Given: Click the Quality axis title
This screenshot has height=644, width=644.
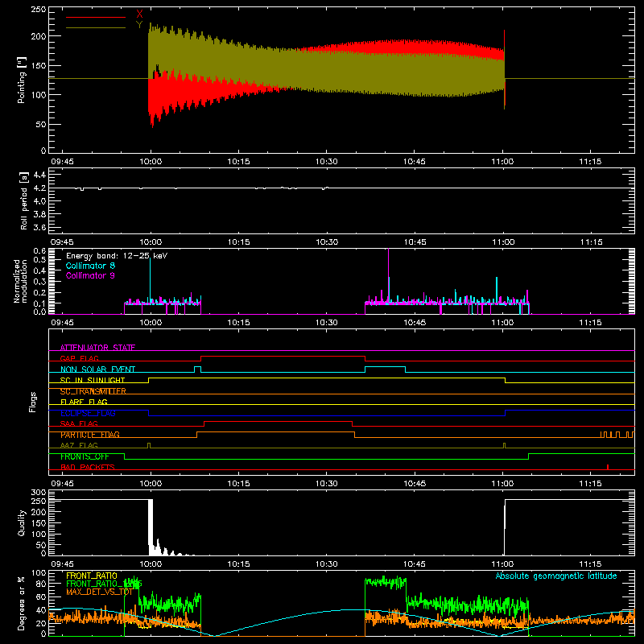Looking at the screenshot, I should coord(22,522).
